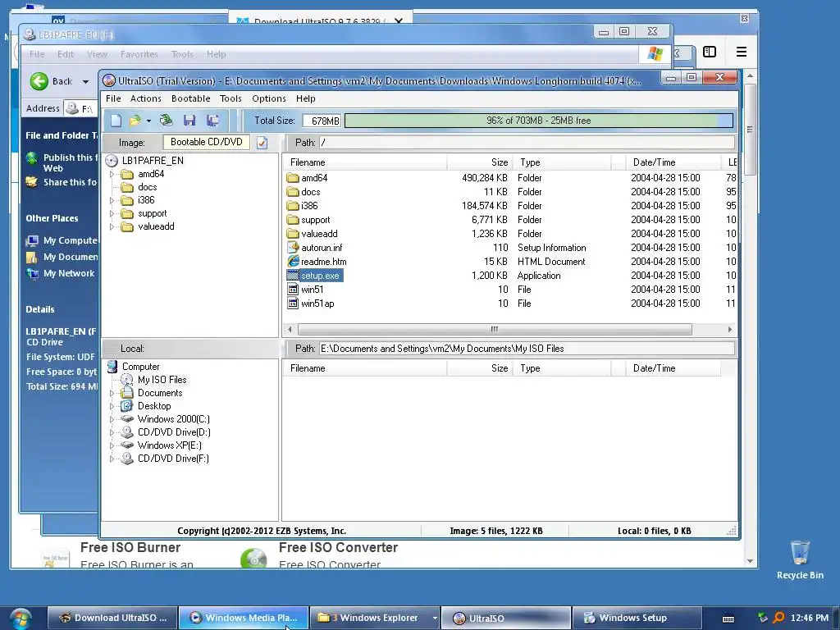Toggle browser sidebar panel icon
This screenshot has height=630, width=840.
(710, 52)
